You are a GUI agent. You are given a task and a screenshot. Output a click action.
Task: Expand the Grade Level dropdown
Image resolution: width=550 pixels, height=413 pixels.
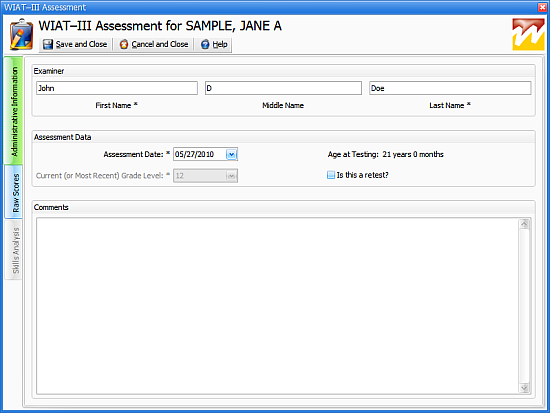point(232,176)
